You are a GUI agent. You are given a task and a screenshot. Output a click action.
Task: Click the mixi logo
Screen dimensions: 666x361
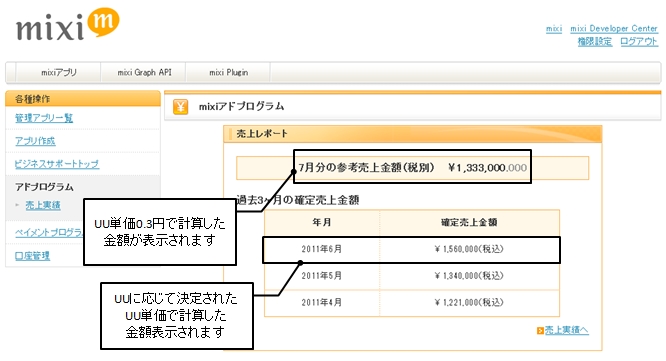(68, 24)
